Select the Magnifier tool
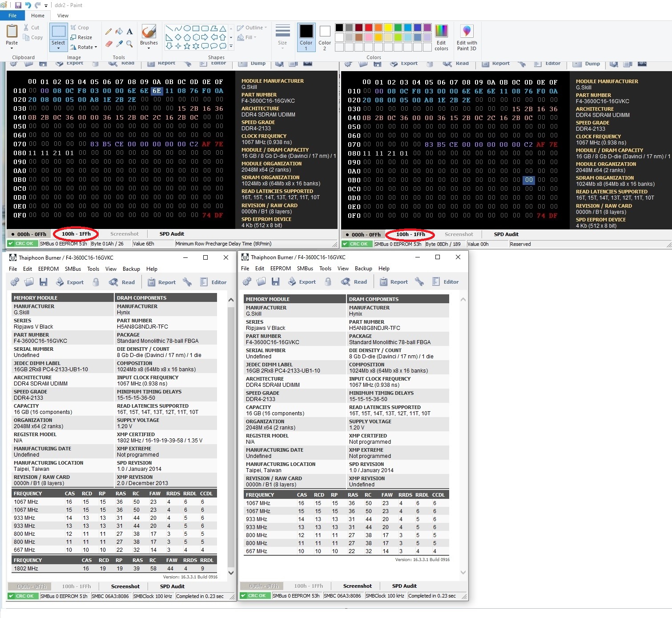 pos(129,44)
